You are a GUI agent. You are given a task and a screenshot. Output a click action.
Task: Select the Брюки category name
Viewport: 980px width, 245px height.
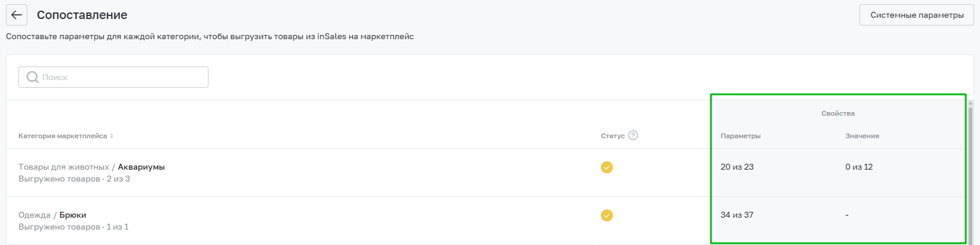(x=72, y=215)
